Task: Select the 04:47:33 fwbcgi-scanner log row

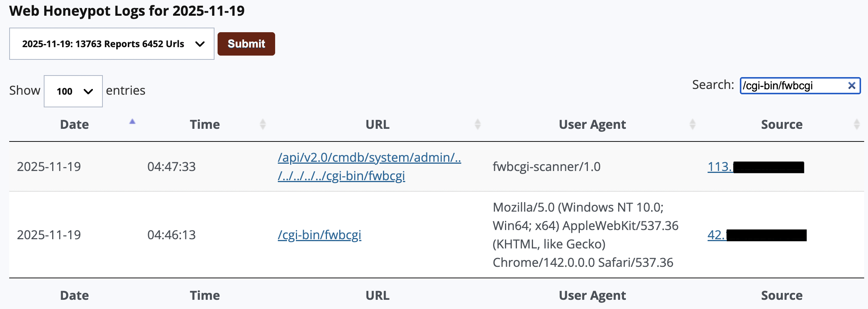Action: pyautogui.click(x=546, y=167)
